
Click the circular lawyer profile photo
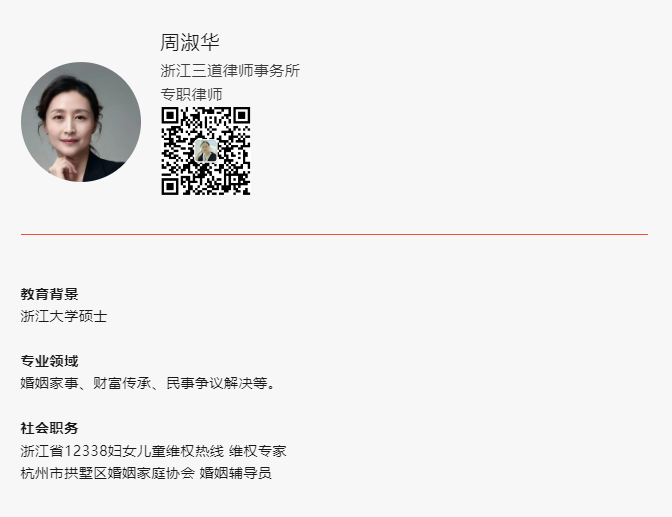point(81,122)
